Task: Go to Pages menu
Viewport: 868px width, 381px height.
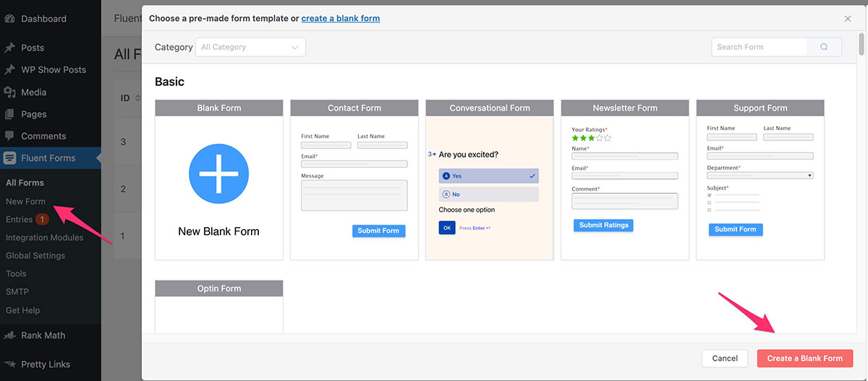Action: (x=34, y=114)
